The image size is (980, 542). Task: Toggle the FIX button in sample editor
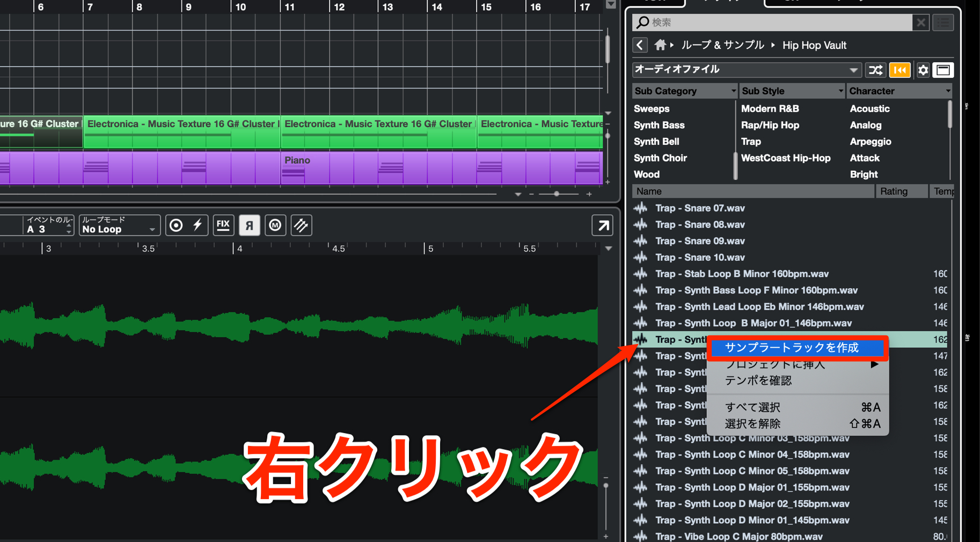click(223, 225)
